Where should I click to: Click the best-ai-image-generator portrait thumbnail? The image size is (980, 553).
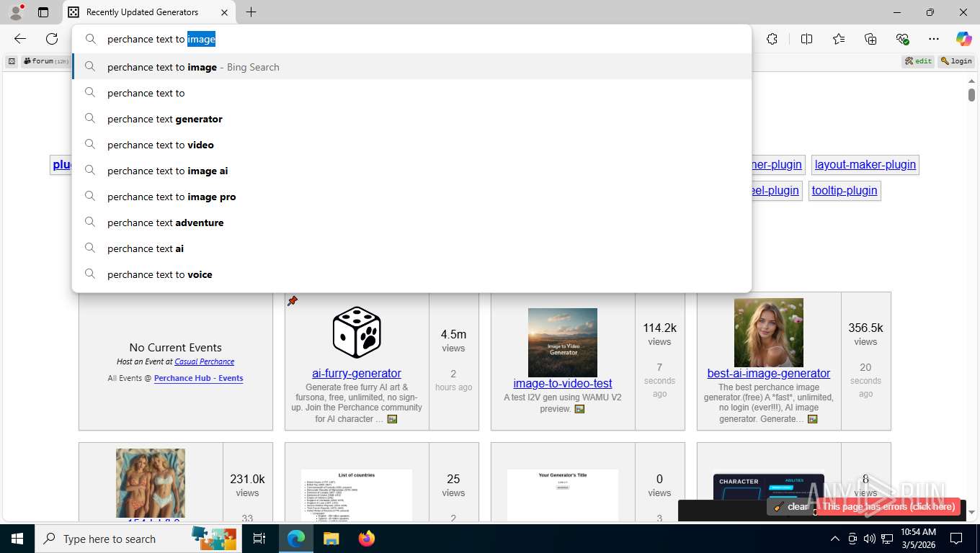769,333
